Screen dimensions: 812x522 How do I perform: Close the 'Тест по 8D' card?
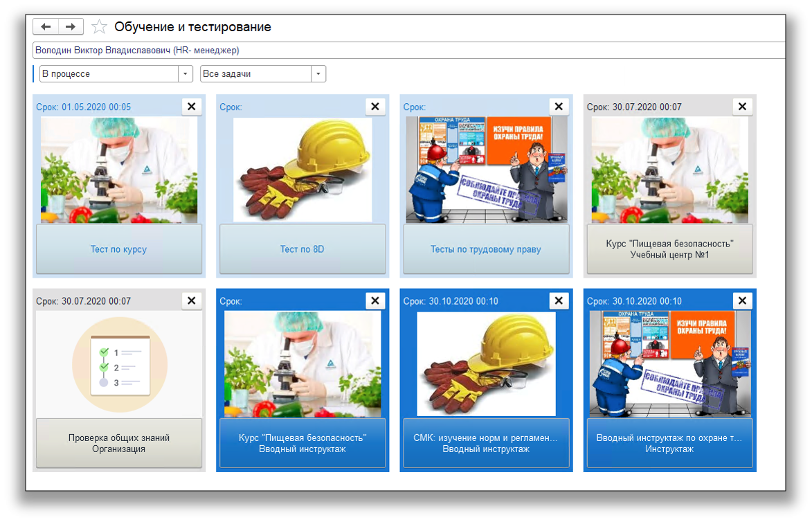[x=375, y=107]
